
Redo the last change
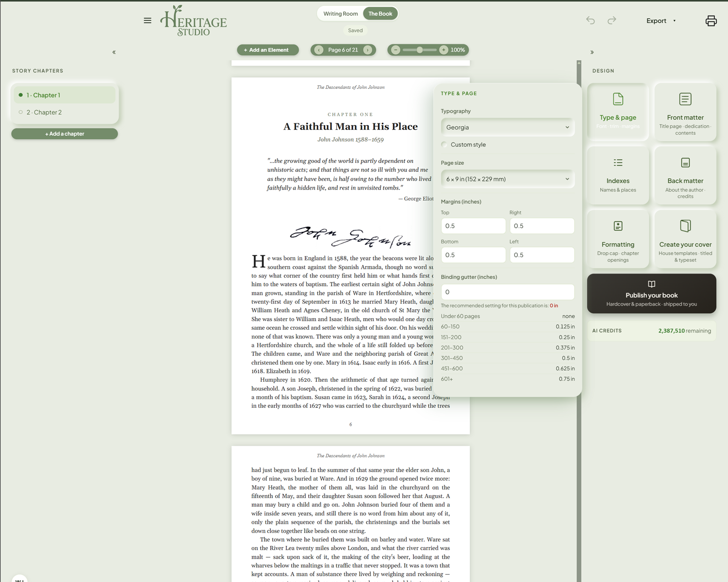click(612, 20)
